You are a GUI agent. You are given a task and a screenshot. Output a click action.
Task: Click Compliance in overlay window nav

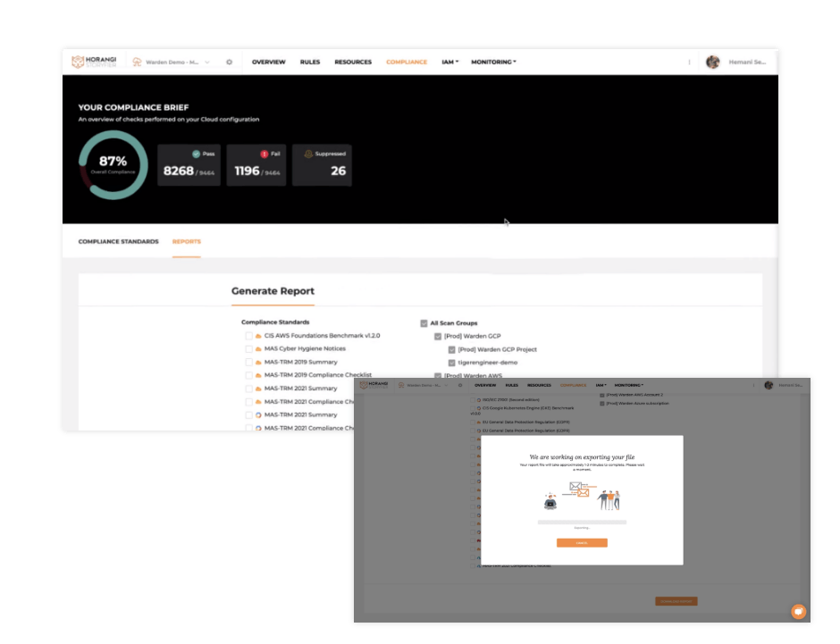573,385
